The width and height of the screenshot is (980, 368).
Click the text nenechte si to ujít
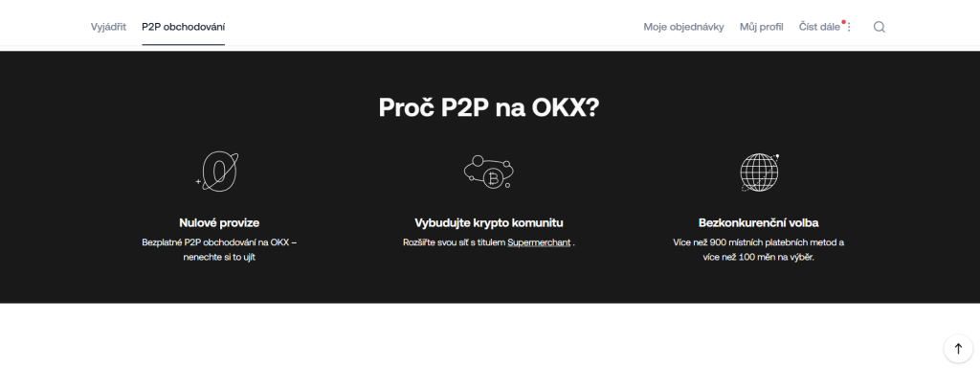click(x=219, y=258)
